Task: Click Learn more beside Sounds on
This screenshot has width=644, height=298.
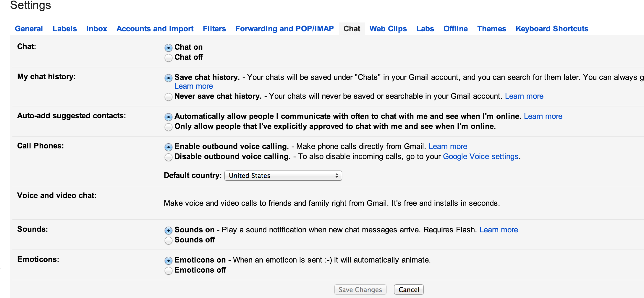Action: (499, 230)
